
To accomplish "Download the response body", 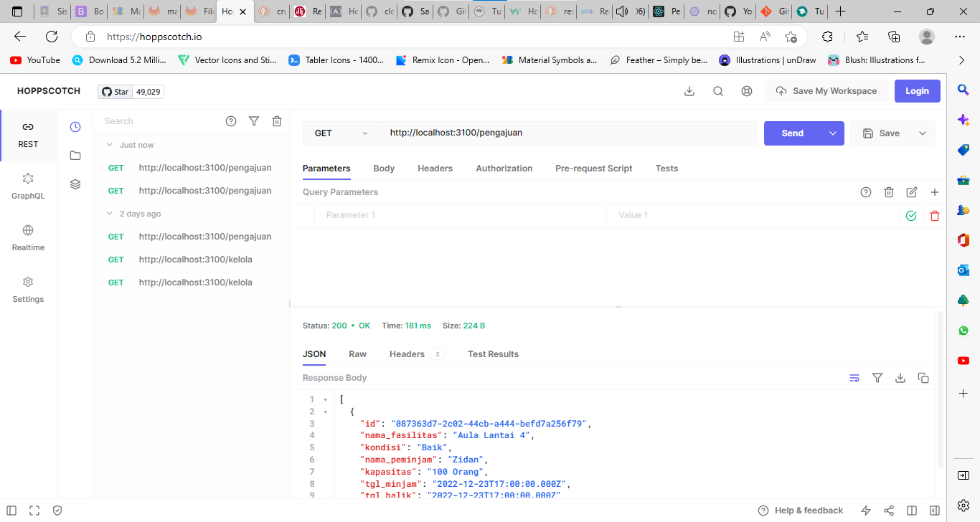I will [900, 377].
